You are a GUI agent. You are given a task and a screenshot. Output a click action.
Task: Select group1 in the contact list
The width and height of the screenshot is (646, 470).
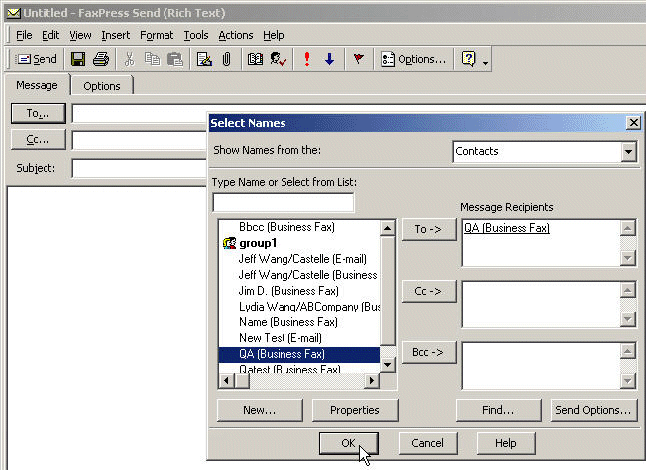coord(259,243)
